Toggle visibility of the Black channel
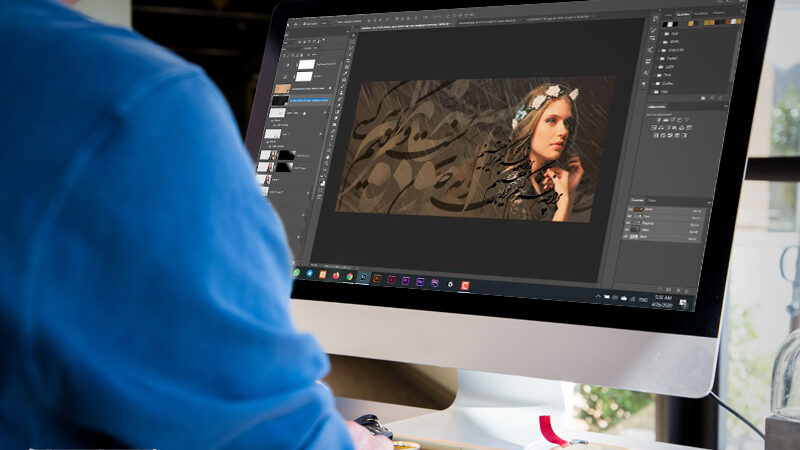The height and width of the screenshot is (450, 800). (626, 236)
